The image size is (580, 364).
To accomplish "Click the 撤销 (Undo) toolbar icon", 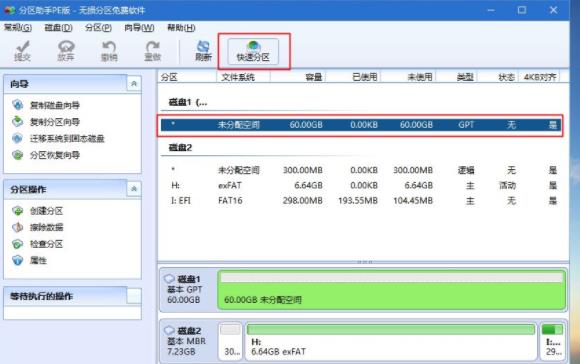I will [x=109, y=47].
